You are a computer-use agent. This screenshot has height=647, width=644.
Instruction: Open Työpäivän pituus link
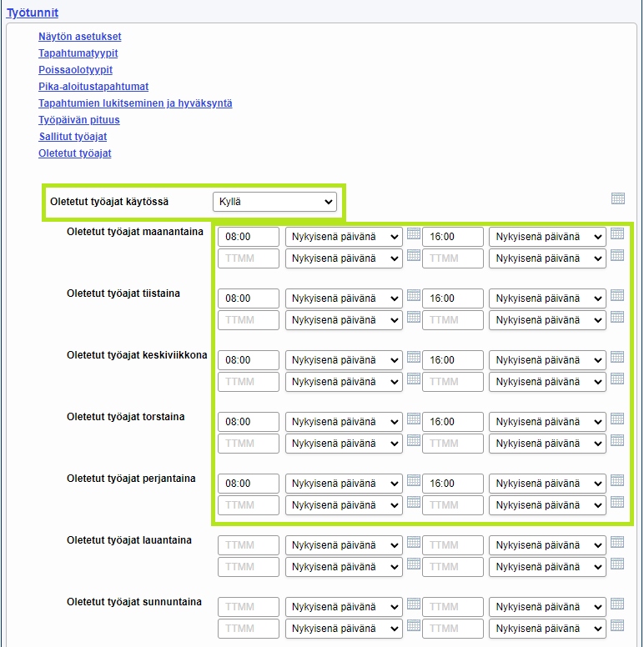tap(79, 120)
